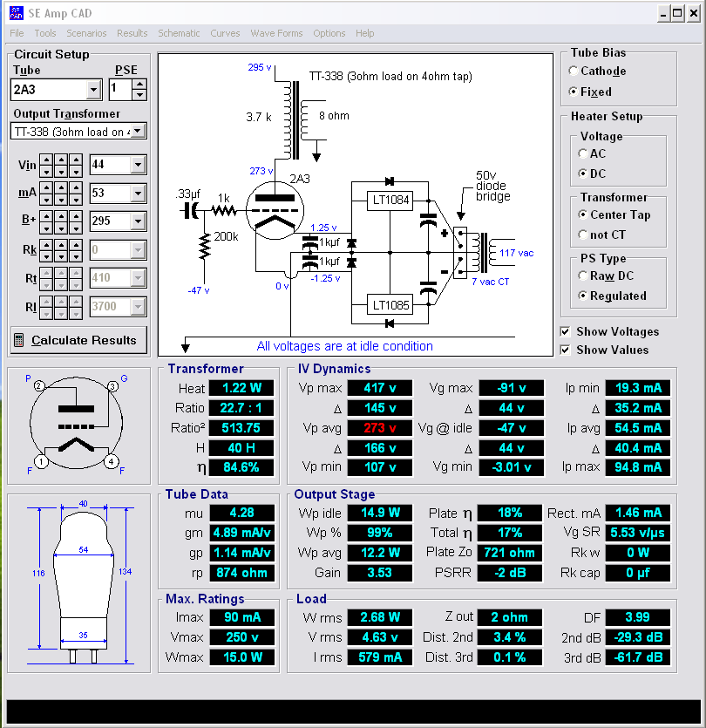Open the Rt dropdown showing 410
Viewport: 706px width, 728px height.
coord(138,279)
